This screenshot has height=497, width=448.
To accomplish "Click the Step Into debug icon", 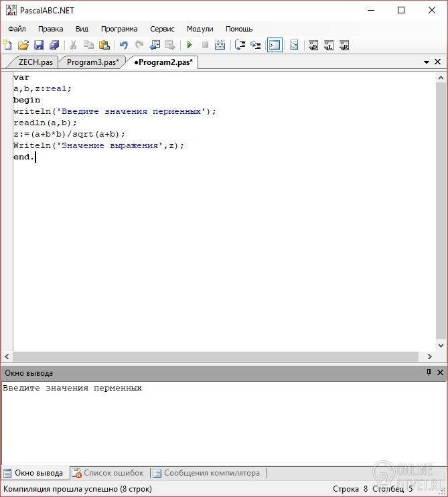I will tap(255, 45).
